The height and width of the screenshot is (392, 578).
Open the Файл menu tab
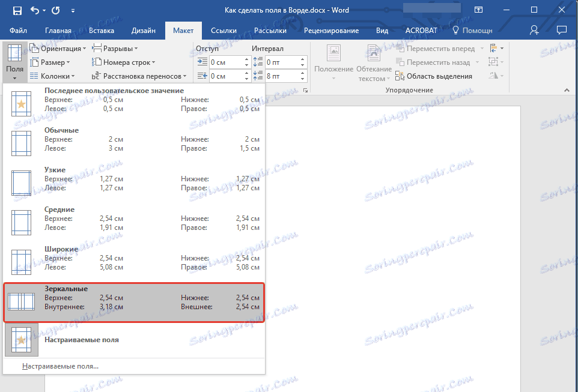coord(18,31)
